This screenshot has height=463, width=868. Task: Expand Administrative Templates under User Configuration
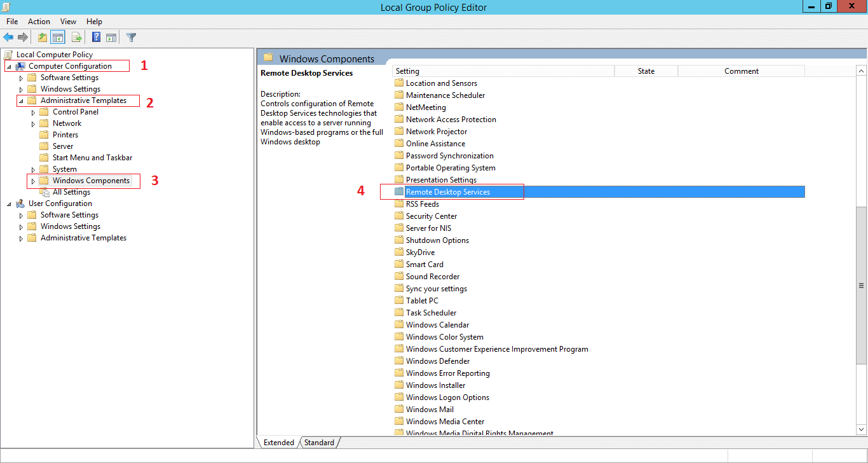(21, 238)
